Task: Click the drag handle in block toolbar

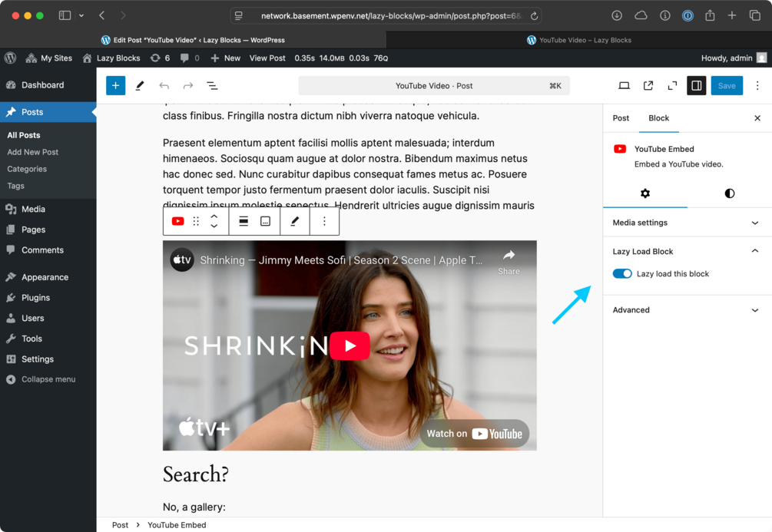Action: coord(196,221)
